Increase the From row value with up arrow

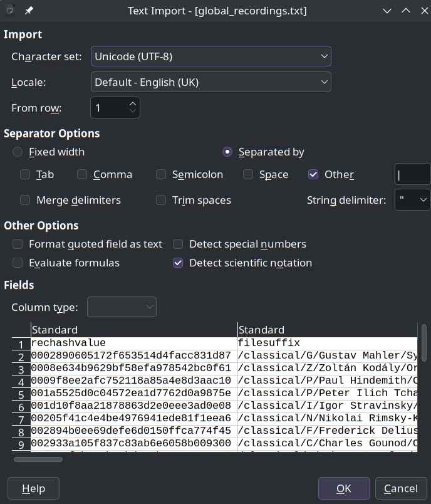[x=133, y=103]
